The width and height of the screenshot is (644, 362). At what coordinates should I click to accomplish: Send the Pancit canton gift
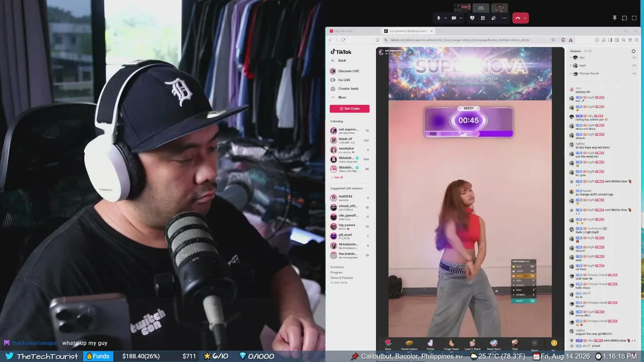click(x=409, y=344)
